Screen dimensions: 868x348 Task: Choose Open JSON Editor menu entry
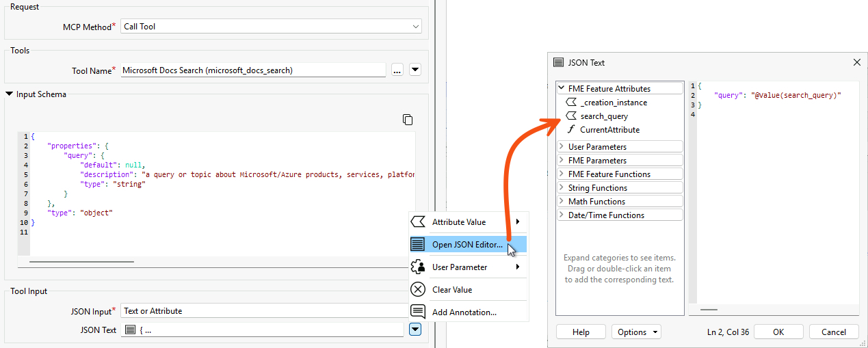pyautogui.click(x=468, y=245)
